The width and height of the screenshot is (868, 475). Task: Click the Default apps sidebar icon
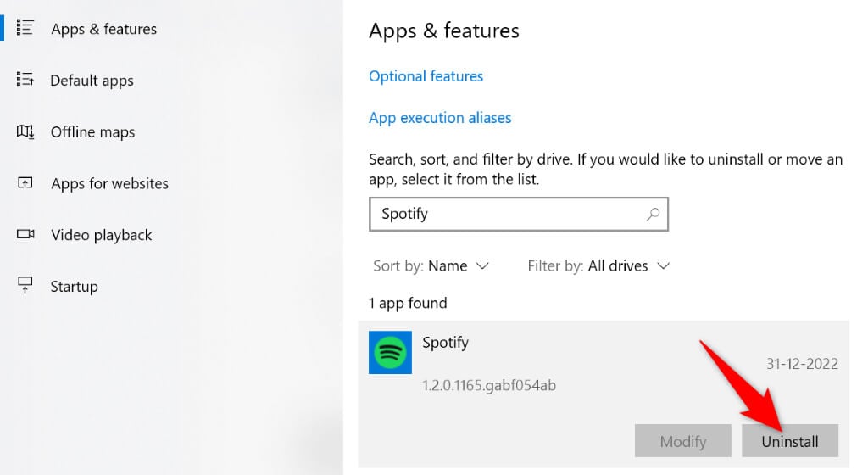[x=25, y=80]
